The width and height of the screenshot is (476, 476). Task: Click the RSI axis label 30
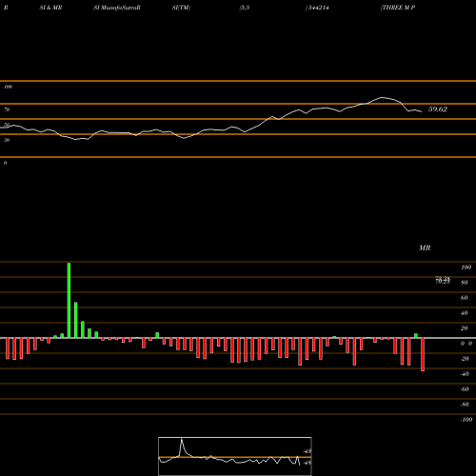tap(7, 140)
